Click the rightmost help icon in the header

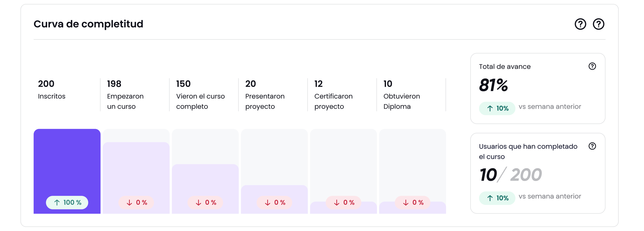[598, 24]
